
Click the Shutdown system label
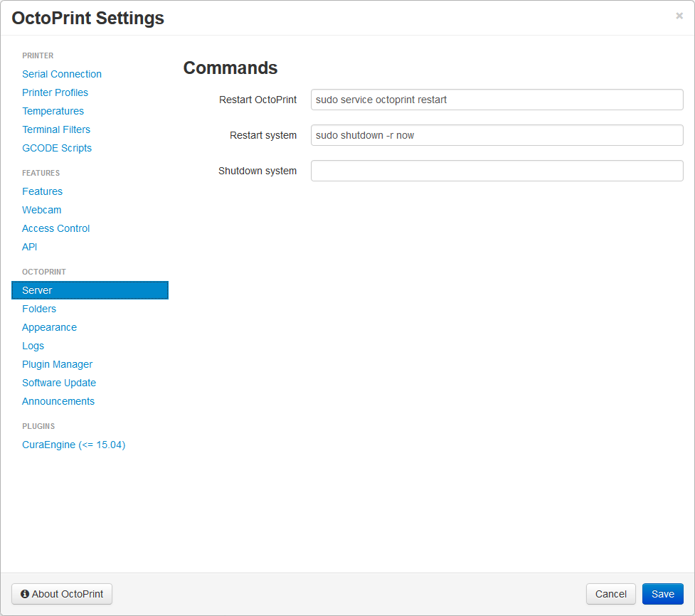click(258, 171)
